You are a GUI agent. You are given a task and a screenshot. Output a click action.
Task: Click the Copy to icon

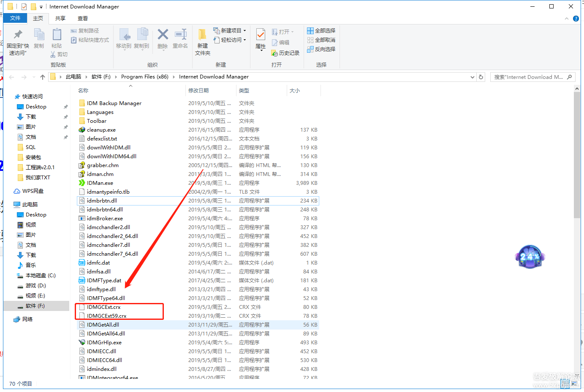click(142, 35)
